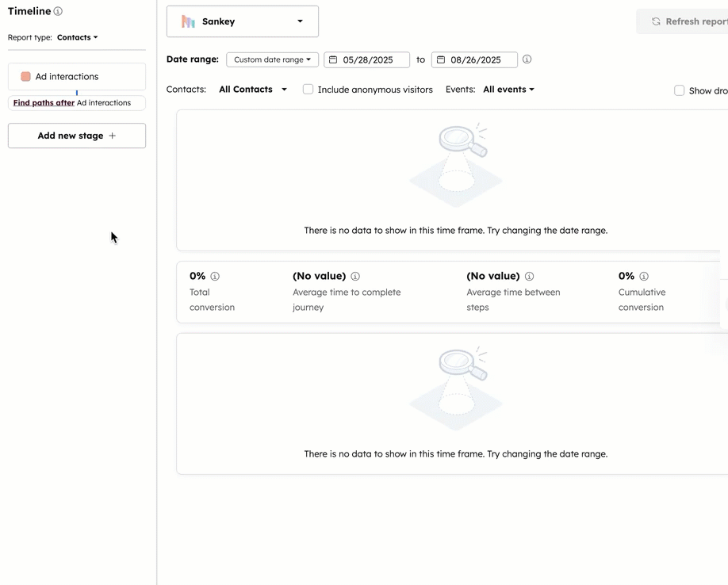Open the Custom date range dropdown
The height and width of the screenshot is (585, 728).
272,59
